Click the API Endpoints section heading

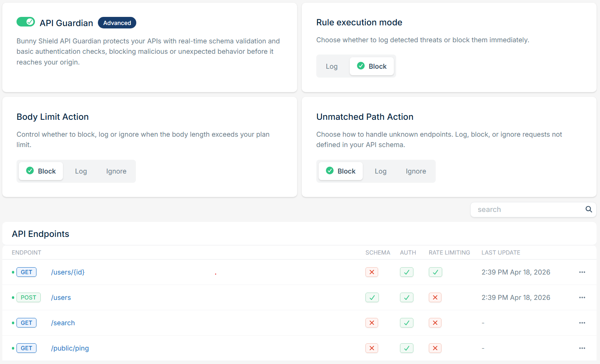click(x=41, y=234)
